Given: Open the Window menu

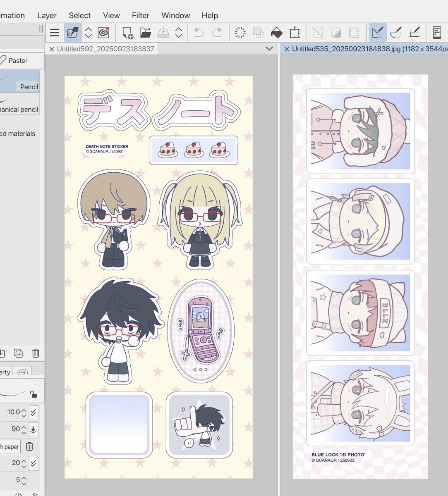Looking at the screenshot, I should pyautogui.click(x=176, y=15).
